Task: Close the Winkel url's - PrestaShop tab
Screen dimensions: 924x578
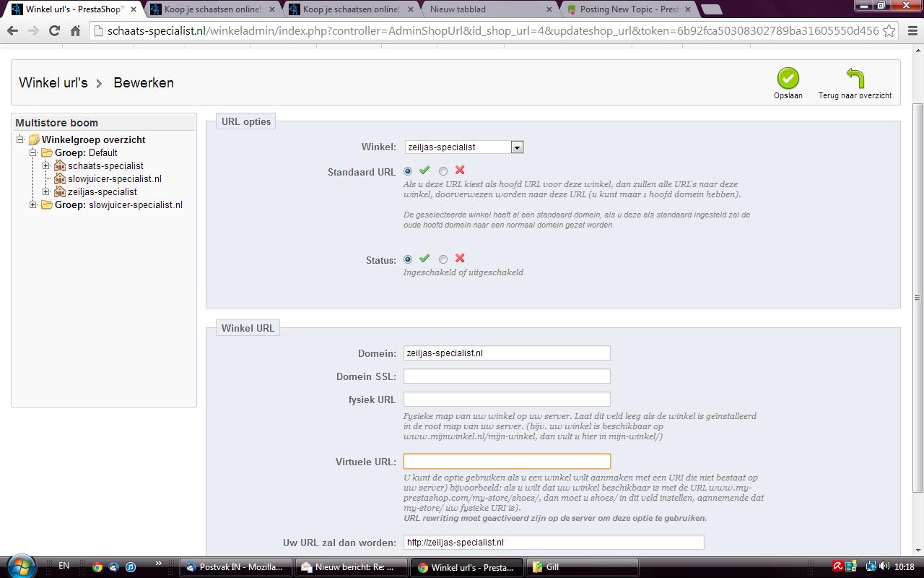Action: [x=132, y=9]
